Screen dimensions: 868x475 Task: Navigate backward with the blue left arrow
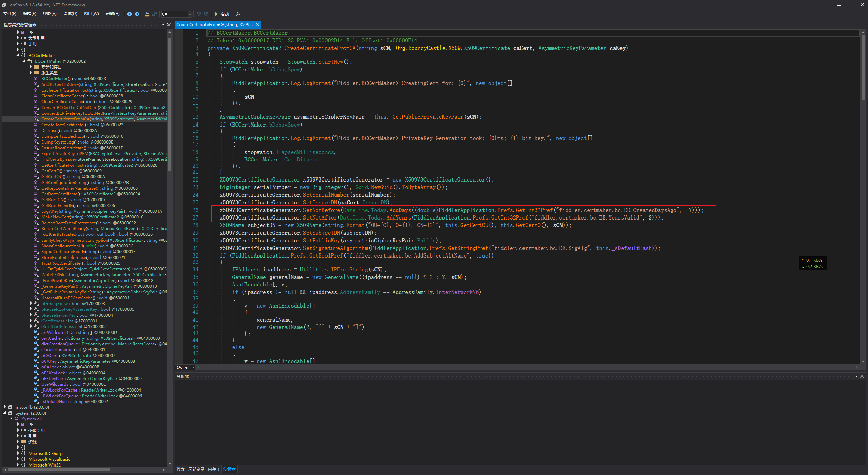coord(129,14)
